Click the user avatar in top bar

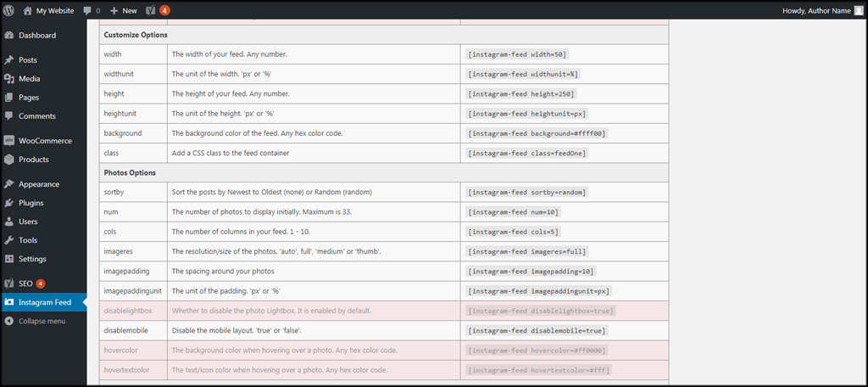859,10
